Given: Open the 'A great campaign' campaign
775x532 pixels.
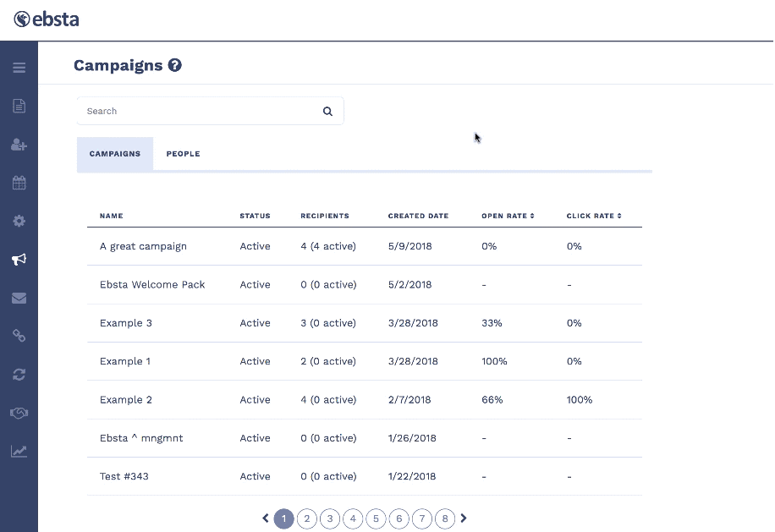Looking at the screenshot, I should (143, 246).
